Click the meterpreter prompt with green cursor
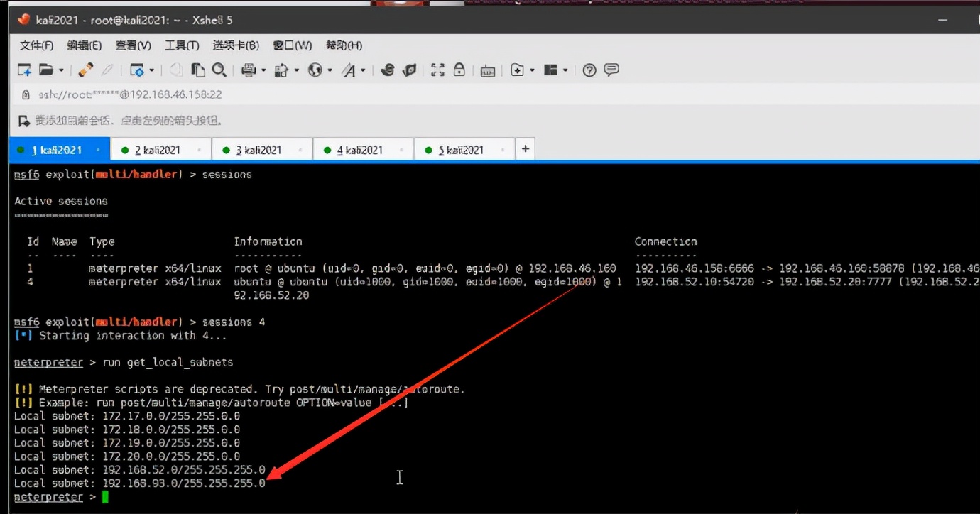 tap(62, 497)
